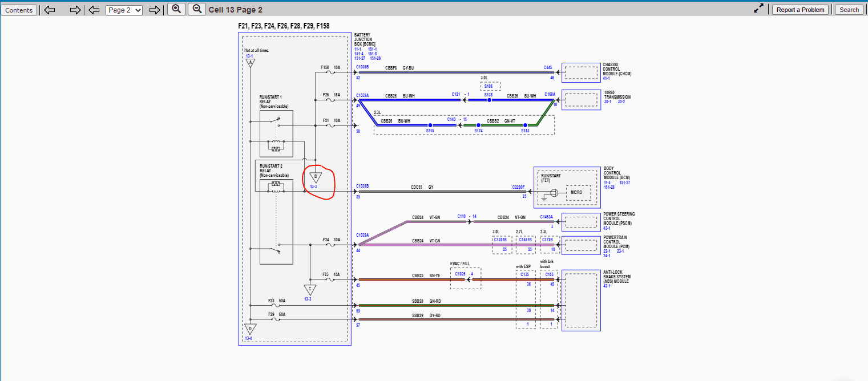This screenshot has width=868, height=381.
Task: Open the C175B connector link
Action: [x=548, y=240]
